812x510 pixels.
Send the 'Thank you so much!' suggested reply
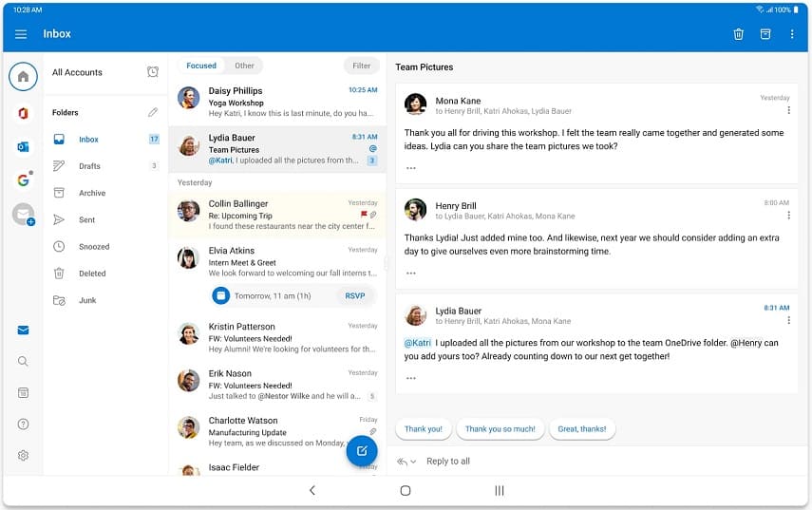coord(500,429)
